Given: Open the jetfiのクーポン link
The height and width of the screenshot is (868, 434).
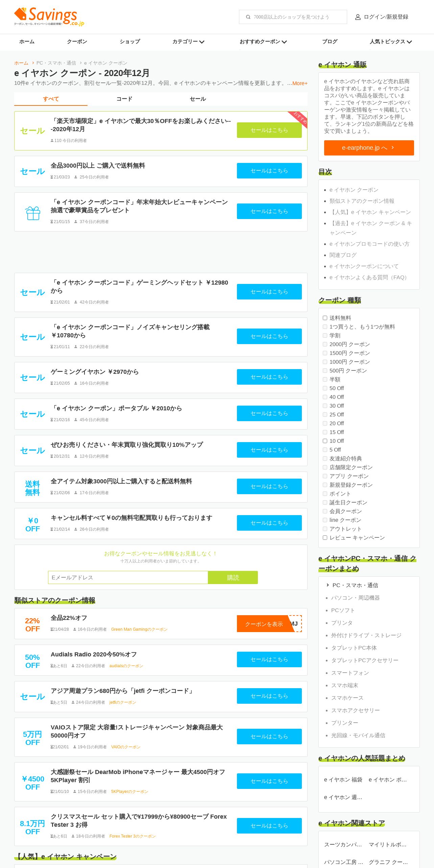Looking at the screenshot, I should click(123, 702).
